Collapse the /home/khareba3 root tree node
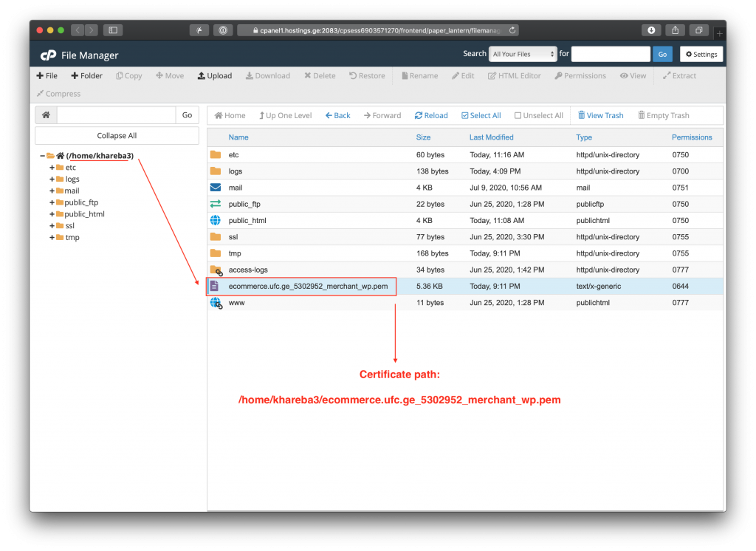The height and width of the screenshot is (551, 756). pos(42,156)
